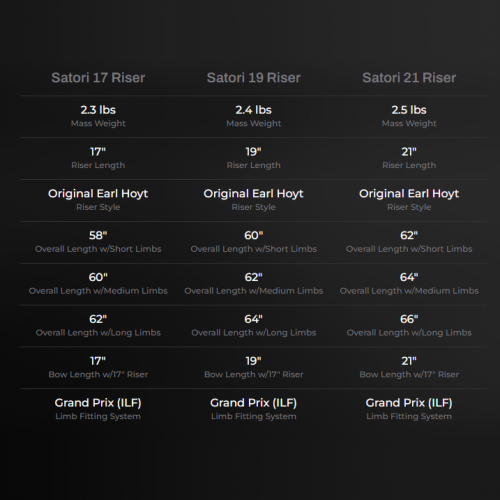Click the 19" bow length value in bottom rows
Screen dimensions: 500x500
(x=254, y=361)
